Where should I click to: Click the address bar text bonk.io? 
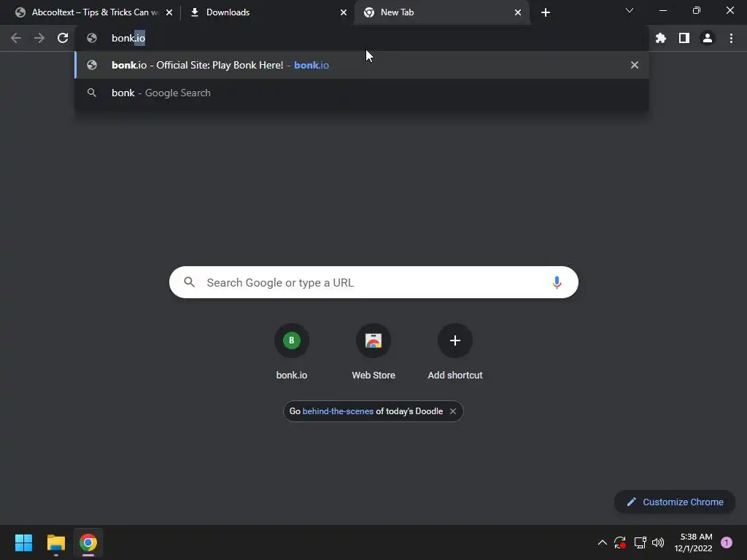coord(128,38)
